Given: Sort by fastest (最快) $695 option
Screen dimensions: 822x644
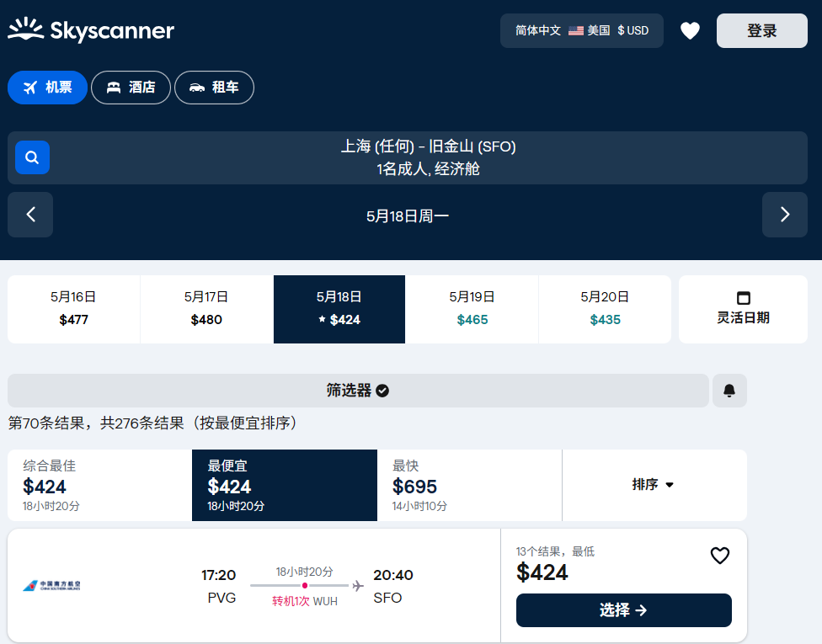Looking at the screenshot, I should tap(469, 485).
